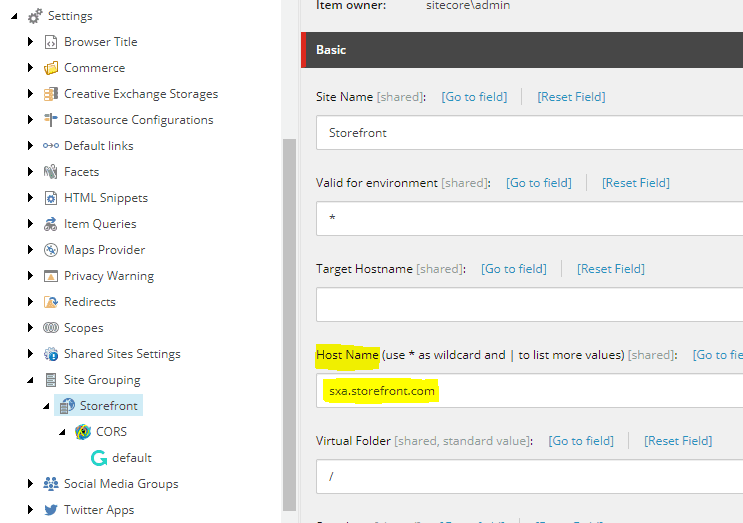Click the Item Queries icon
Screen dimensions: 743x523
pyautogui.click(x=51, y=224)
